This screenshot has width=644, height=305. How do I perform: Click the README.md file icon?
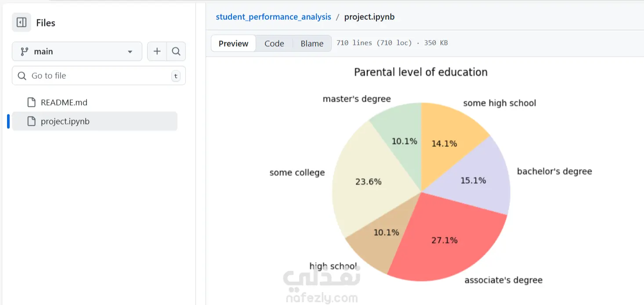(x=31, y=102)
